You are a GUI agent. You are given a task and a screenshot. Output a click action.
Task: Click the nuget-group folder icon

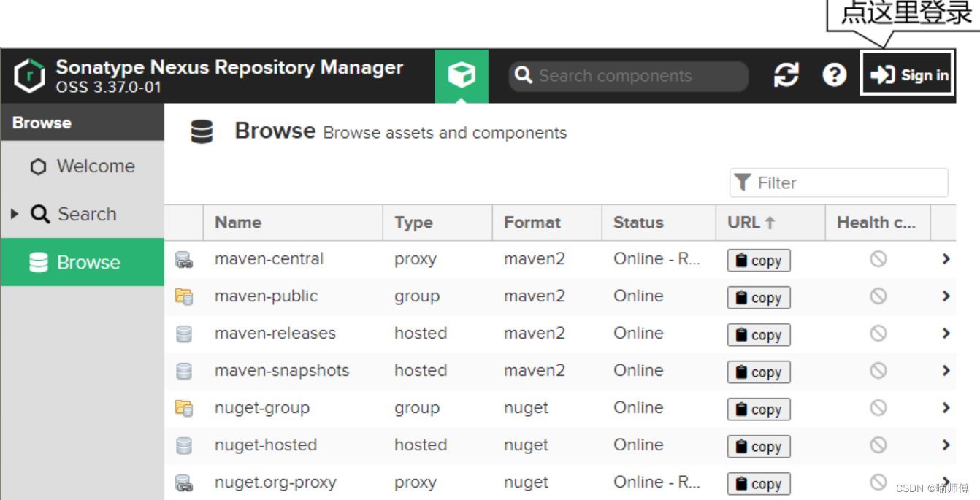point(184,409)
